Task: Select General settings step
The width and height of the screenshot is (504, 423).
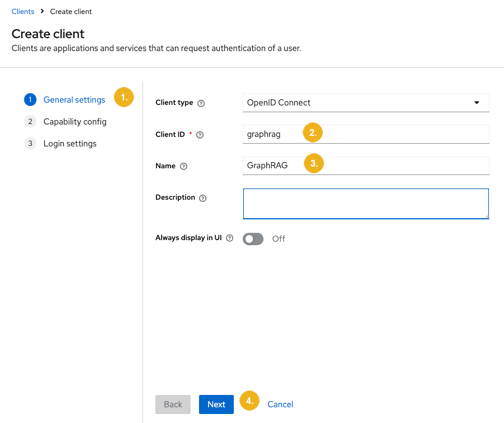Action: tap(74, 100)
